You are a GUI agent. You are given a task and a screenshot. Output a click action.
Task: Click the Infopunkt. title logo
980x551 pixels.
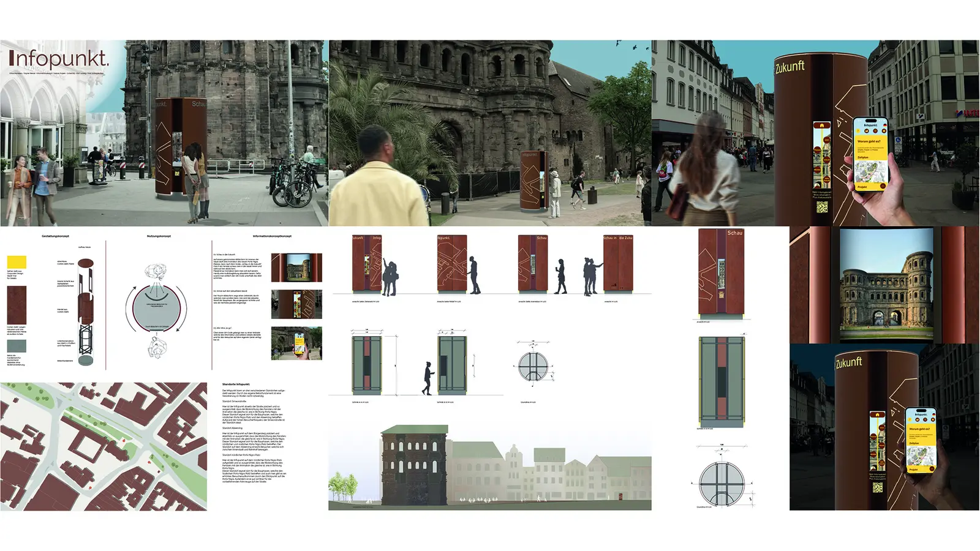[59, 59]
